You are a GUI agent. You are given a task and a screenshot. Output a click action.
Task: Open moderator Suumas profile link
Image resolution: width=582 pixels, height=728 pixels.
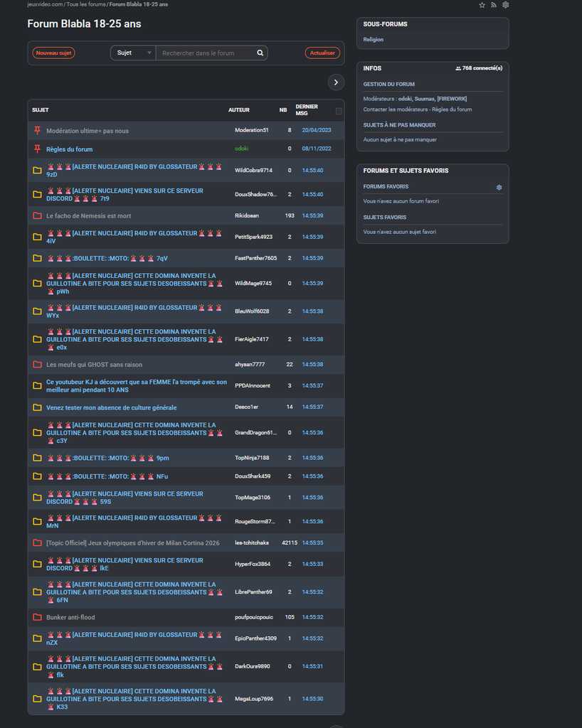click(425, 99)
